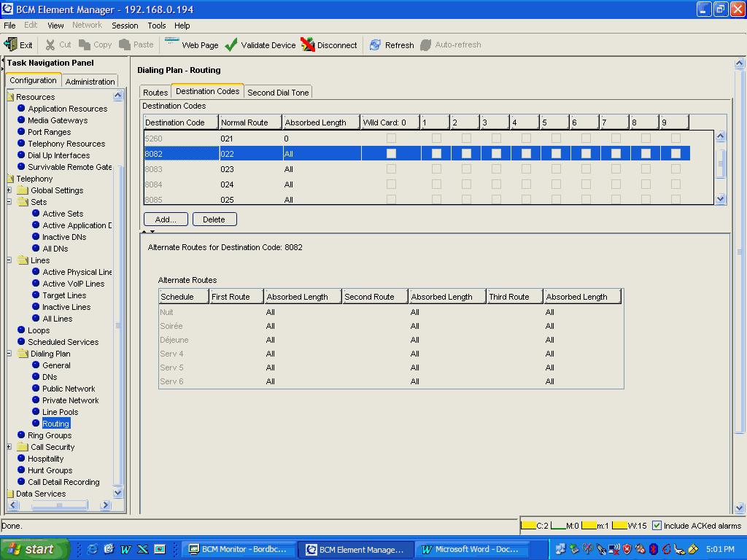Click the Delete button
Image resolution: width=747 pixels, height=560 pixels.
[x=214, y=219]
